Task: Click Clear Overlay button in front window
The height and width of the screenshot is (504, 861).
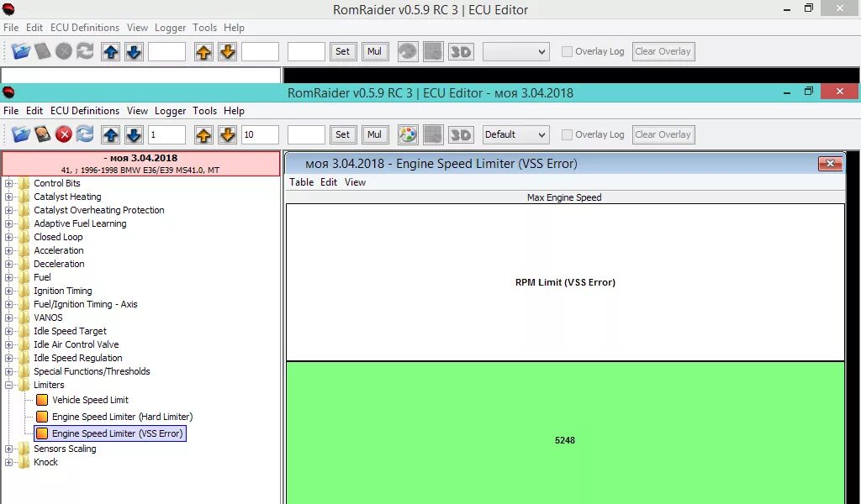Action: 663,135
